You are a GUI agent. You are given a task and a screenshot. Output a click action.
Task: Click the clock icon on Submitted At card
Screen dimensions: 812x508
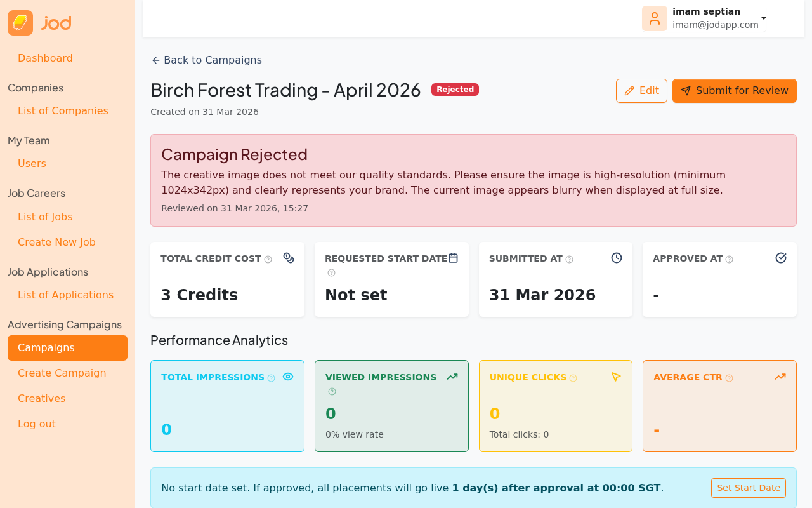(615, 257)
